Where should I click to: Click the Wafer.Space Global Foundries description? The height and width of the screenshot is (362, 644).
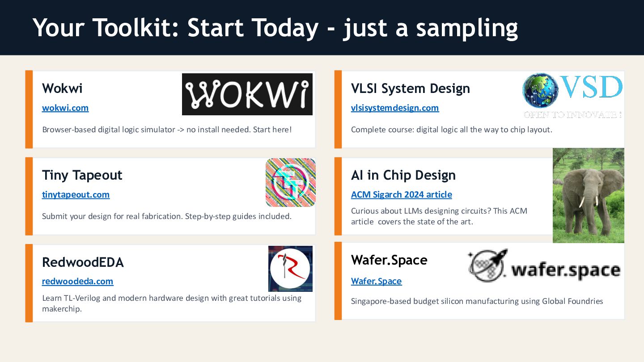pos(477,301)
